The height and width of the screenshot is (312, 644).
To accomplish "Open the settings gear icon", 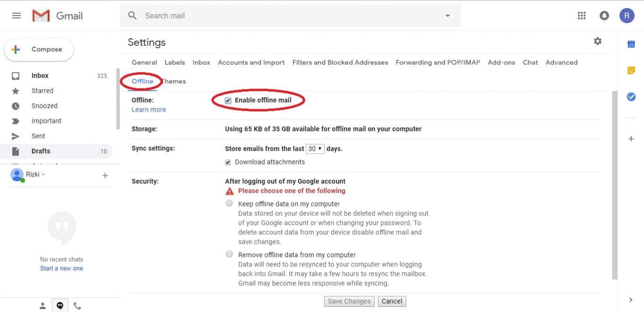I will pos(598,41).
